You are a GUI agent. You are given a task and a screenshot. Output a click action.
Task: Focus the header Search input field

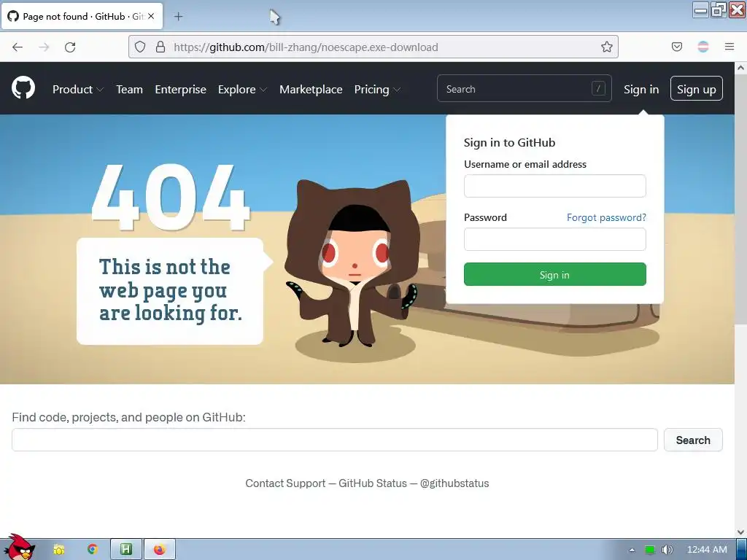(x=524, y=88)
